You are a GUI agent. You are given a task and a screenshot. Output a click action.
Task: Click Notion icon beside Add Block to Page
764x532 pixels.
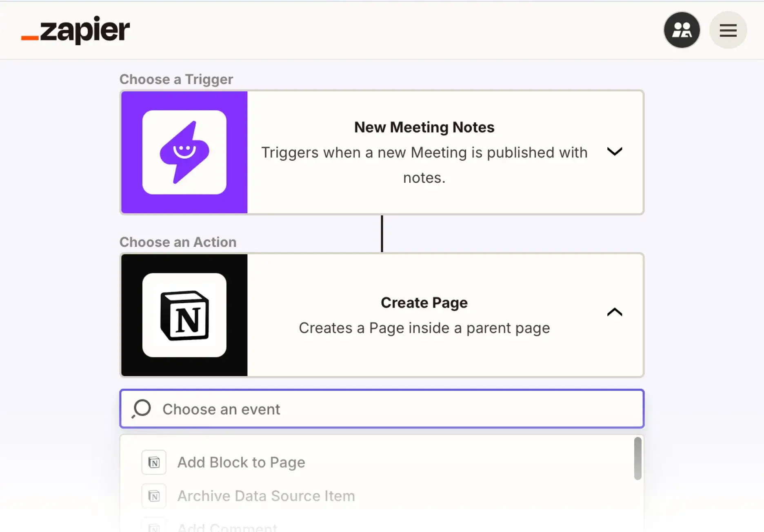154,462
